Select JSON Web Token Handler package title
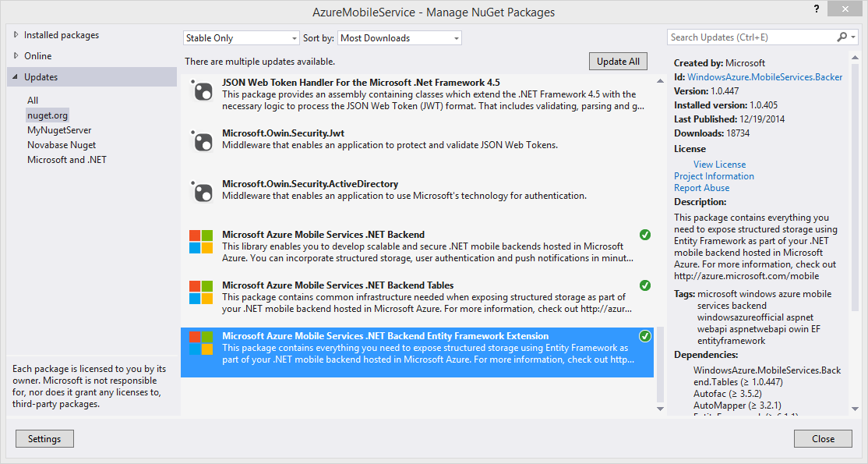 click(x=361, y=83)
